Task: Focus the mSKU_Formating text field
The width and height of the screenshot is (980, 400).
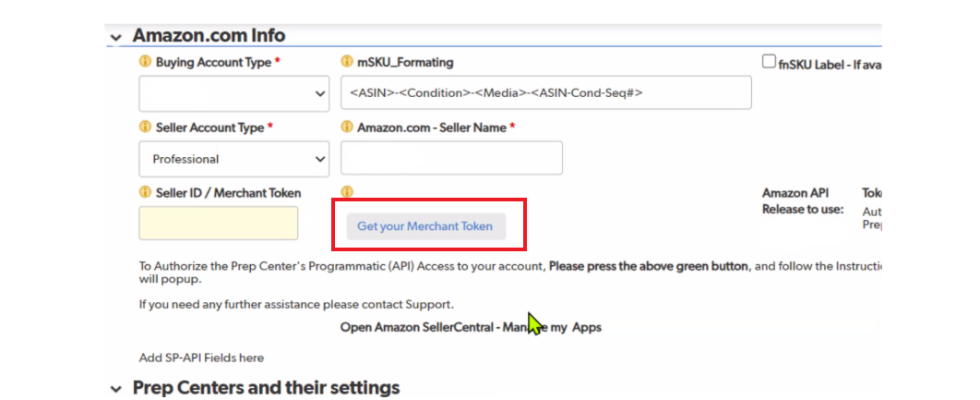Action: point(545,93)
